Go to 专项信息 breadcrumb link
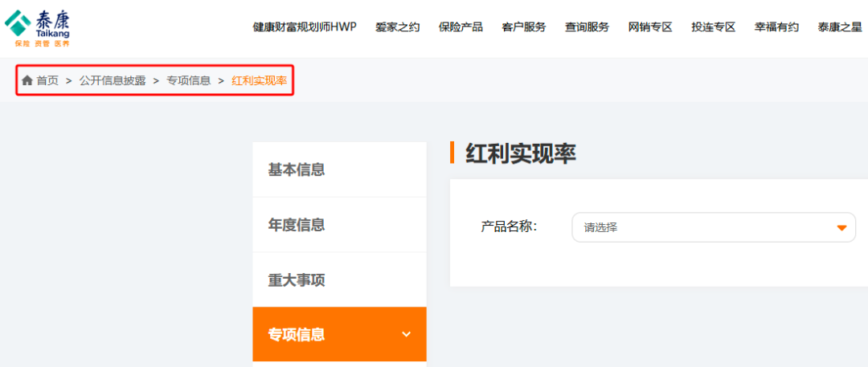The image size is (868, 367). [189, 80]
